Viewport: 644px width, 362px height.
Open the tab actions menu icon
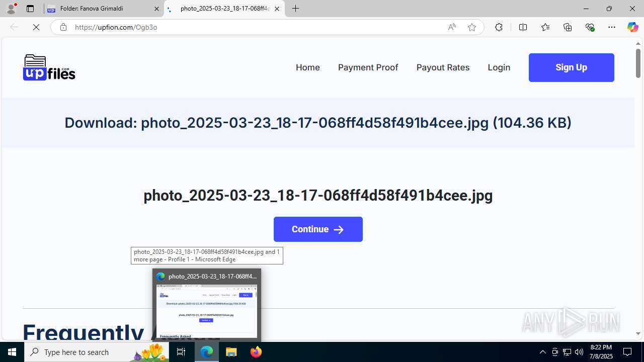coord(30,9)
